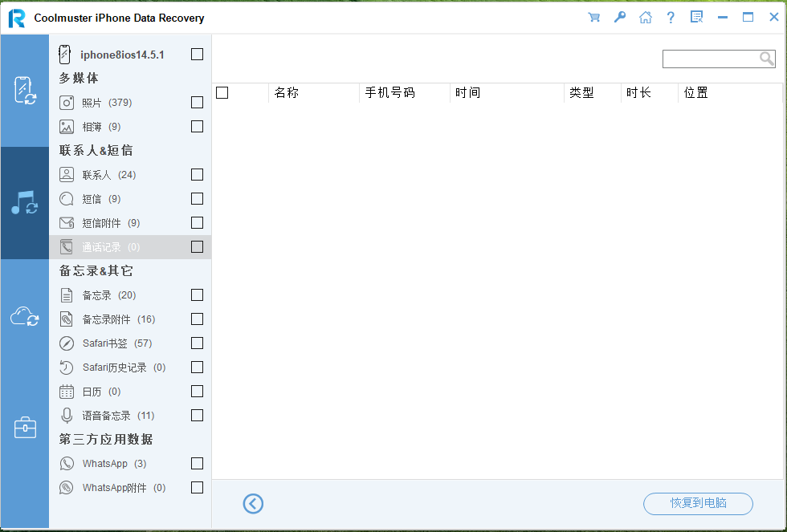Check the 照片 (379) checkbox
The image size is (787, 532).
click(198, 102)
